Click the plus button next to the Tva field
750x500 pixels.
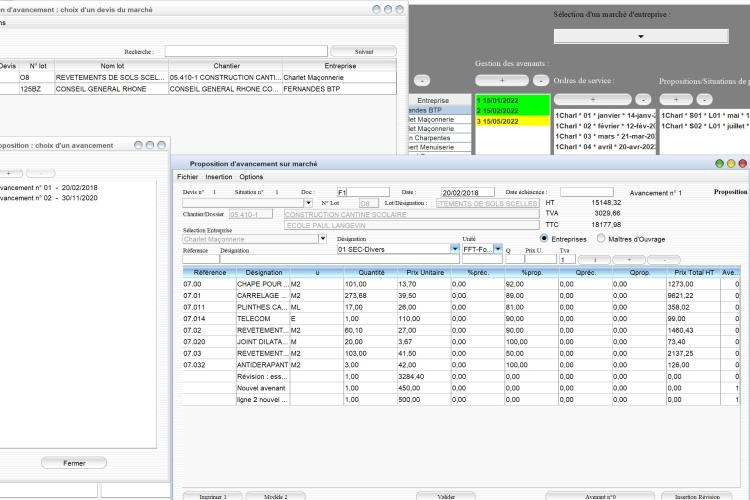[x=629, y=259]
